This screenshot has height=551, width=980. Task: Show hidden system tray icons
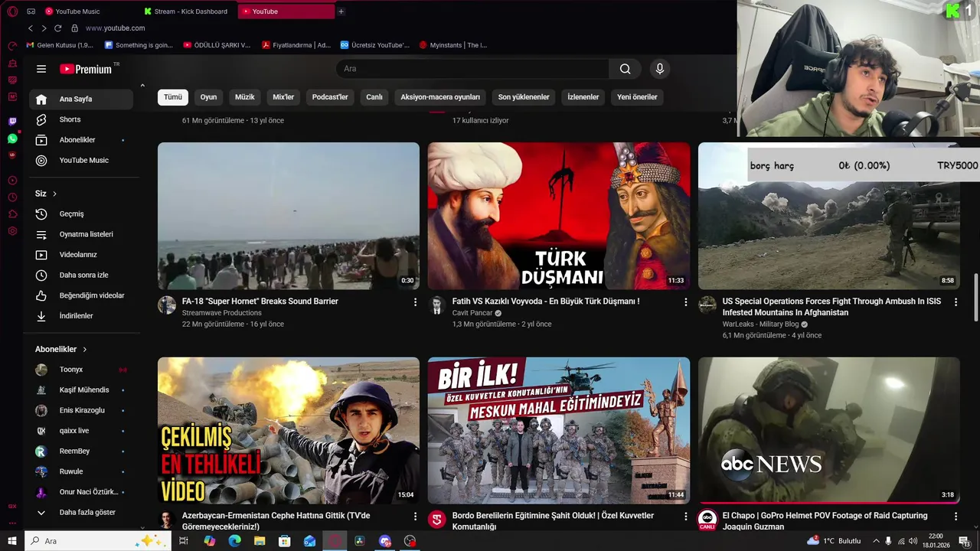tap(876, 541)
